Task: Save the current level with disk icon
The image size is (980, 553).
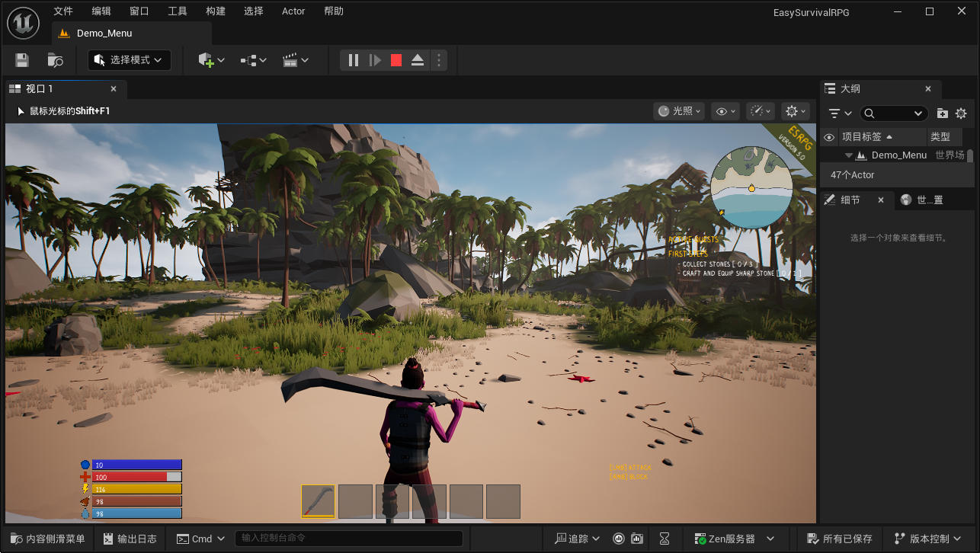Action: [22, 60]
